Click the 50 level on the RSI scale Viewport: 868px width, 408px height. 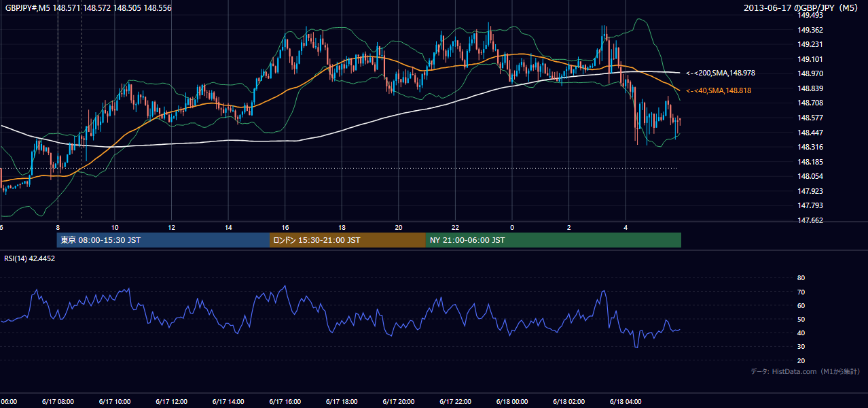coord(801,319)
